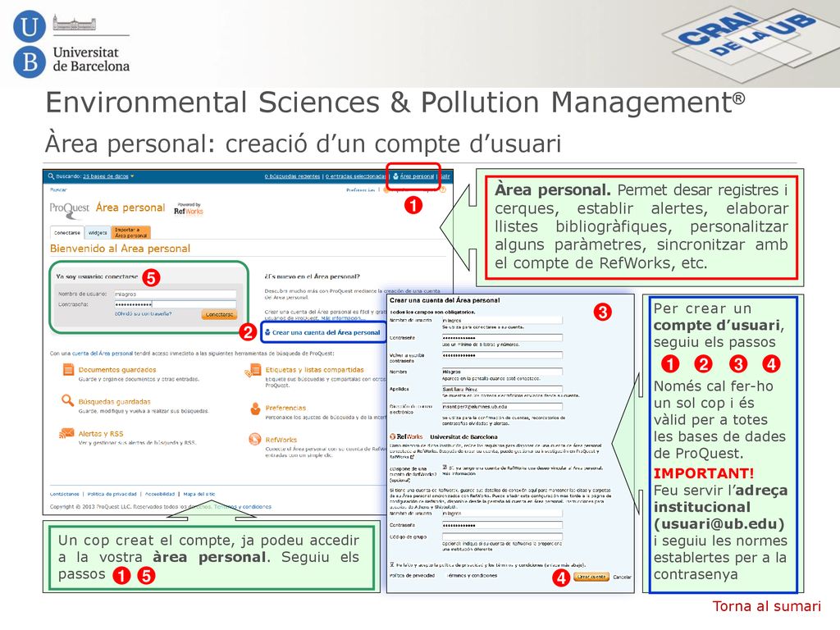
Task: Follow the 'Torna al sumari' link
Action: point(766,606)
